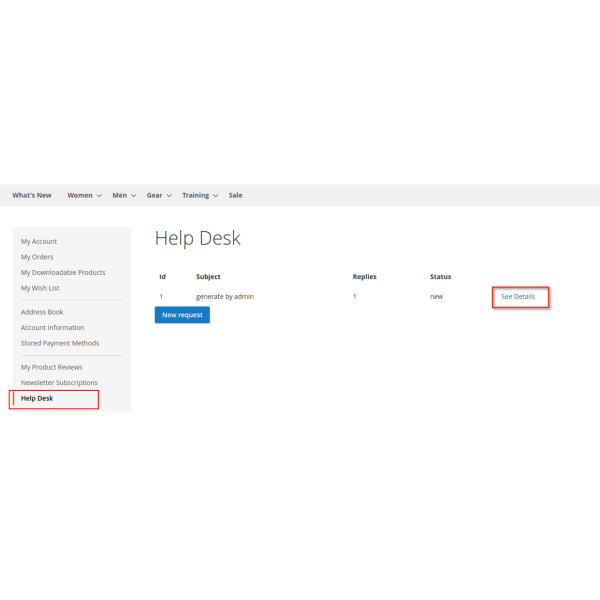This screenshot has height=600, width=600.
Task: Open the Address Book page
Action: tap(42, 312)
